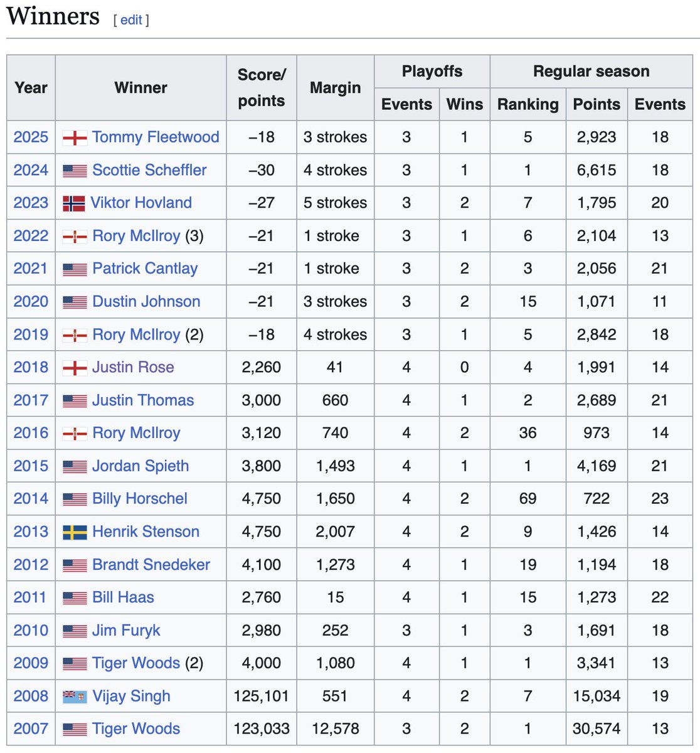Image resolution: width=700 pixels, height=753 pixels.
Task: Click the US flag beside Brandt Snedeker
Action: (75, 565)
